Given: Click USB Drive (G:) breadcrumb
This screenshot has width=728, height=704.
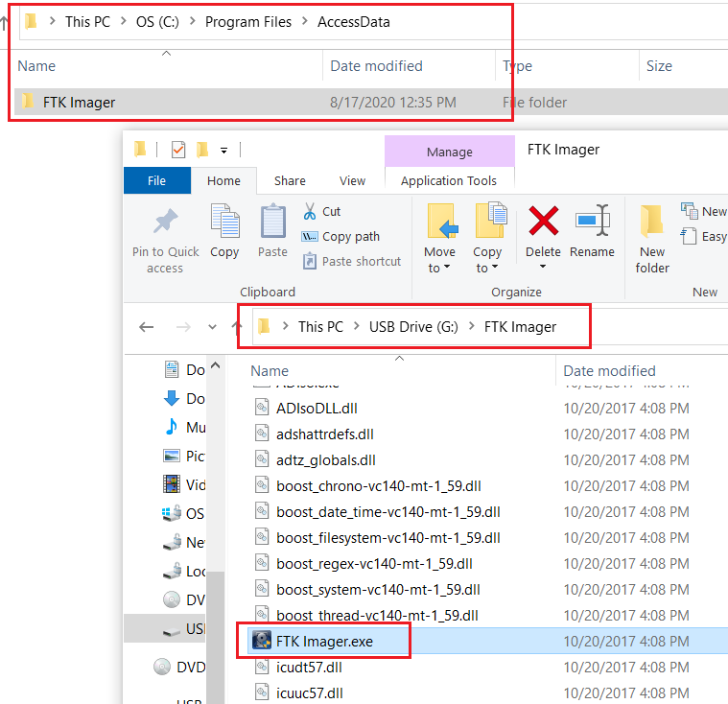Looking at the screenshot, I should coord(413,326).
